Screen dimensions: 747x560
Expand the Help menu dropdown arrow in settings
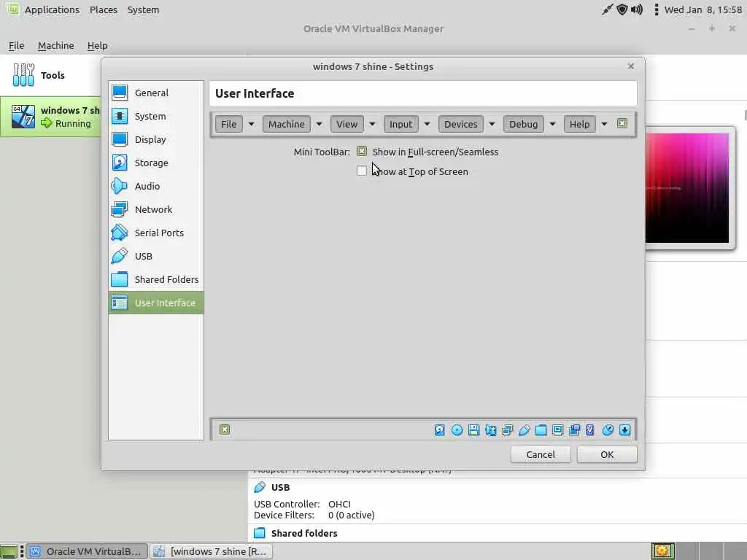point(604,124)
